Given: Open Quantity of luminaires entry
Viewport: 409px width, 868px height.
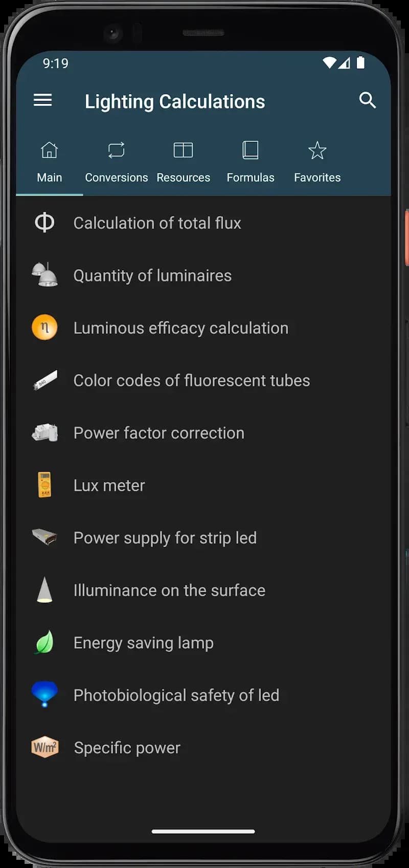Looking at the screenshot, I should [x=152, y=275].
